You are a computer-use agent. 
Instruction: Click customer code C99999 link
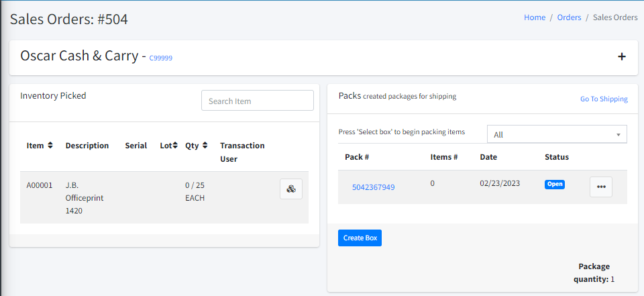coord(161,58)
